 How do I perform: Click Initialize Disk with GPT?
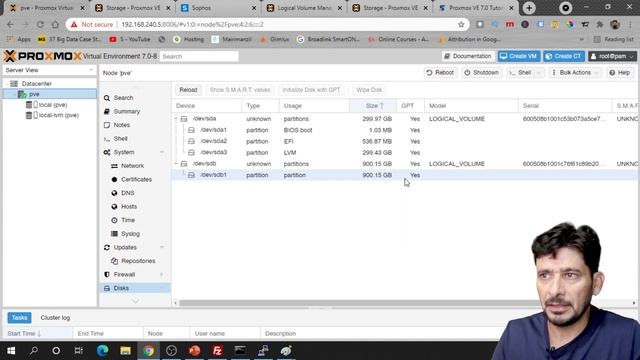tap(311, 90)
